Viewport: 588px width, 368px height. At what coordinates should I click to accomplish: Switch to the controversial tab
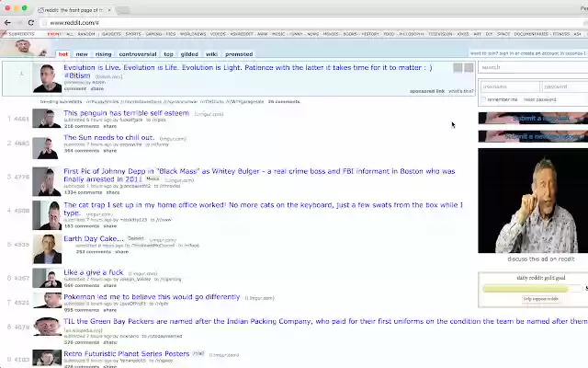[x=138, y=54]
